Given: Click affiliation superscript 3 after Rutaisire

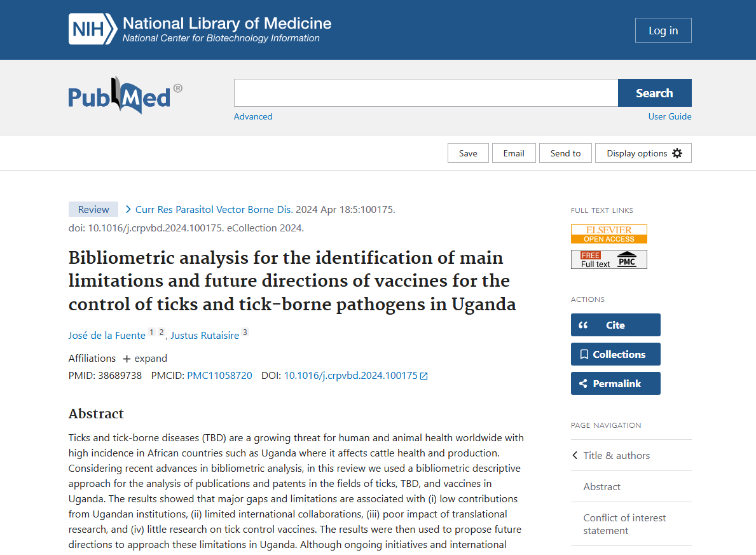Looking at the screenshot, I should click(x=245, y=332).
